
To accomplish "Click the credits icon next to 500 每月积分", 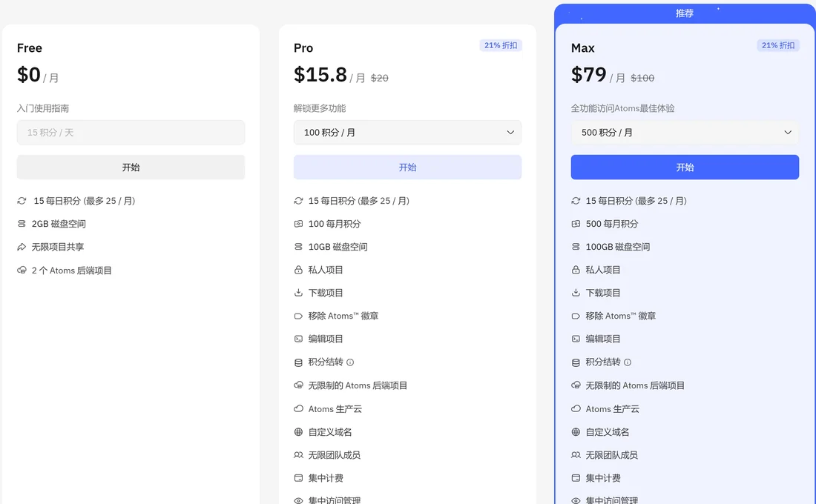I will pos(576,224).
